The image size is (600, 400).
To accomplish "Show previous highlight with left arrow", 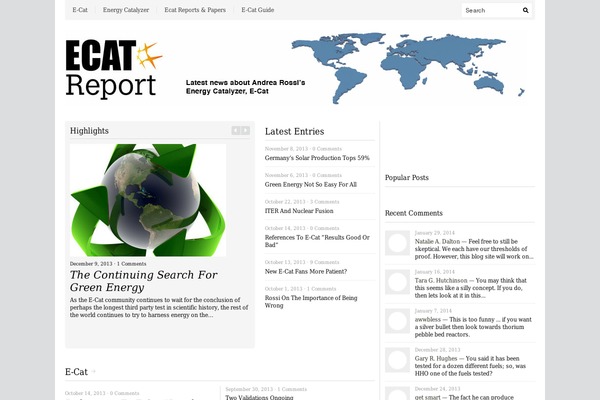I will pyautogui.click(x=236, y=131).
